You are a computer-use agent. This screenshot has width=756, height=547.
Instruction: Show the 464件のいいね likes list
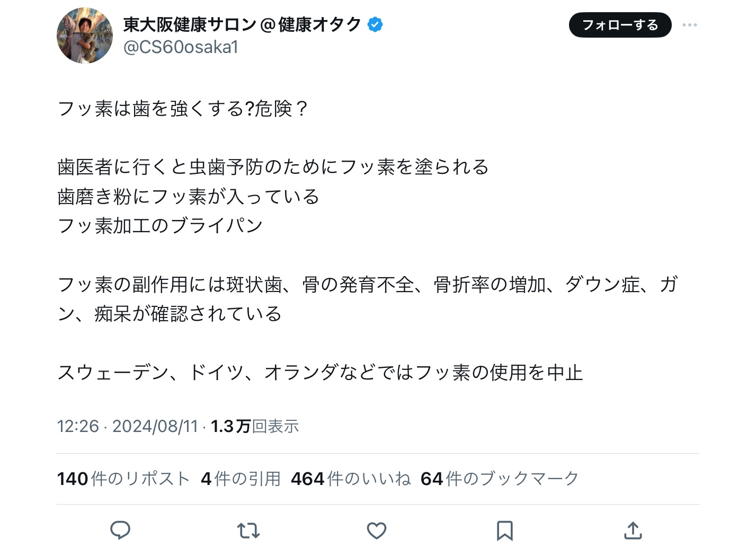351,479
